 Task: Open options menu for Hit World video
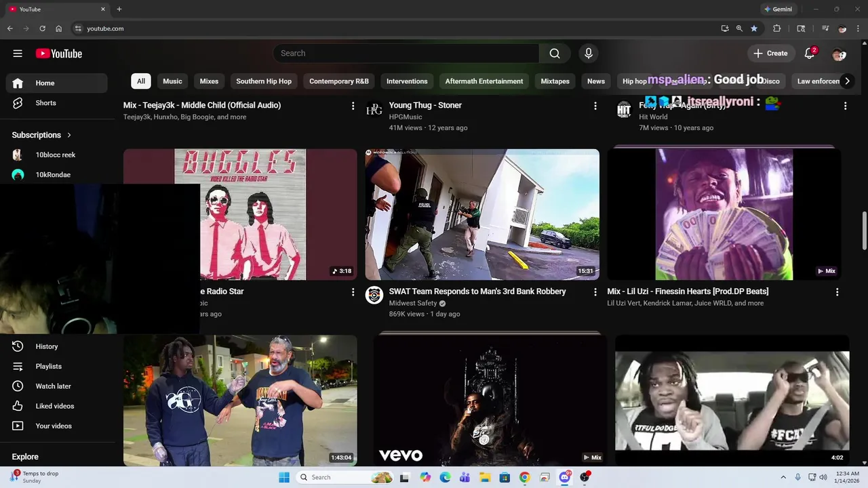click(x=845, y=106)
